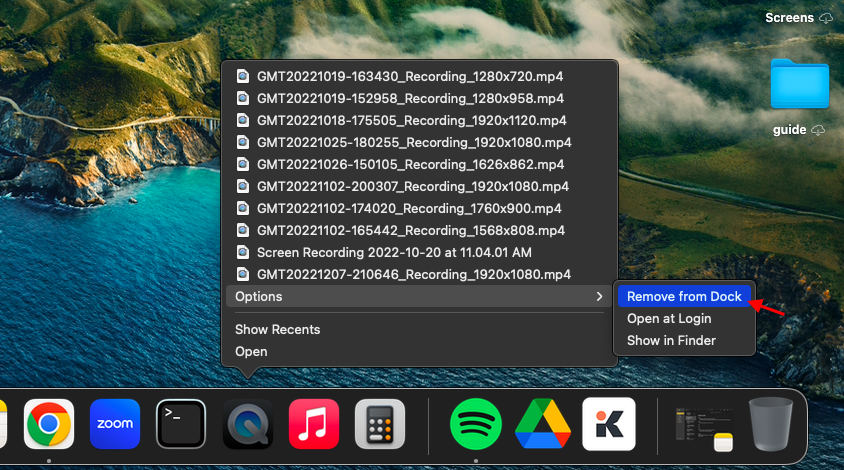Click the cloud icon next to guide
Viewport: 844px width, 470px height.
tap(818, 130)
